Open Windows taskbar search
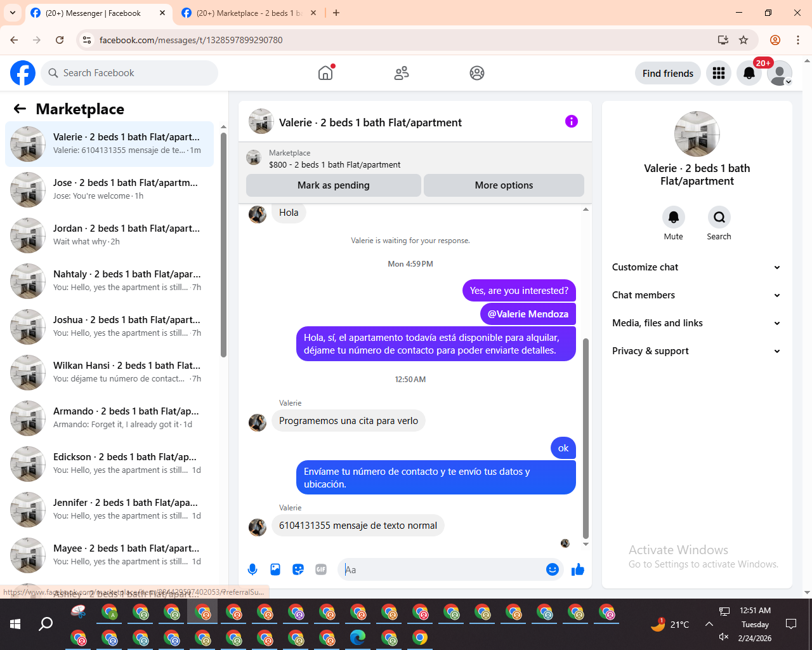 coord(46,624)
